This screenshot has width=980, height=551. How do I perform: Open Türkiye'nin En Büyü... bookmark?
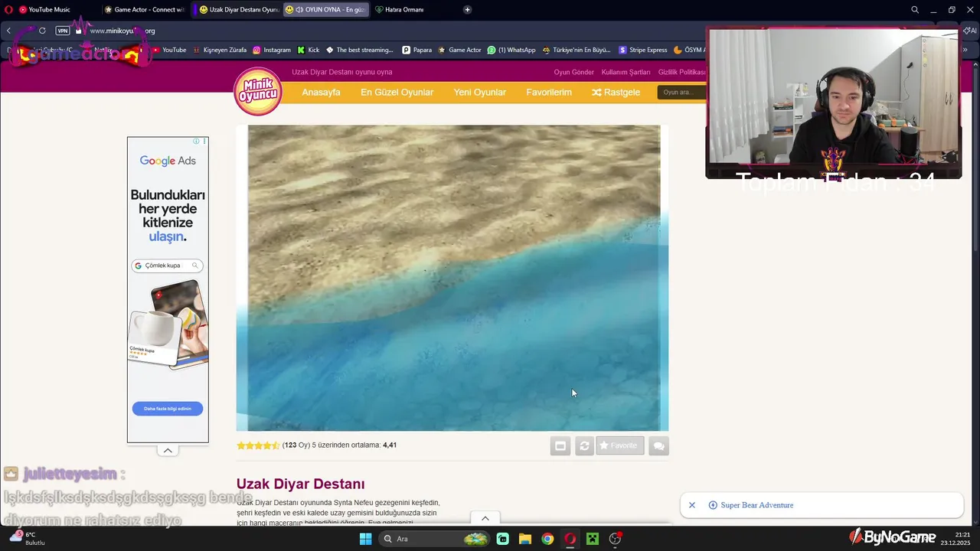point(577,50)
